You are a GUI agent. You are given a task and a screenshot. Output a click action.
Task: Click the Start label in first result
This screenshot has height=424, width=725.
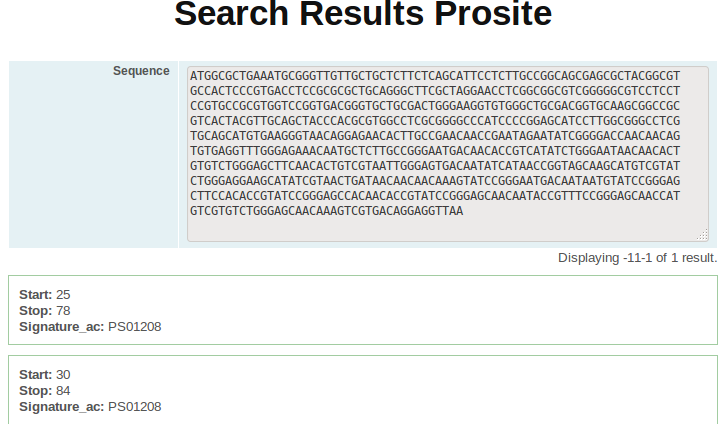36,295
